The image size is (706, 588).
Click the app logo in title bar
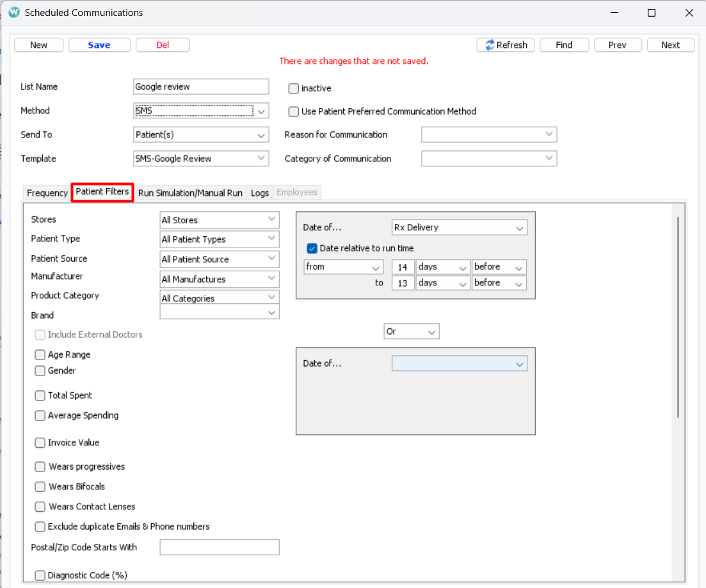pyautogui.click(x=14, y=12)
